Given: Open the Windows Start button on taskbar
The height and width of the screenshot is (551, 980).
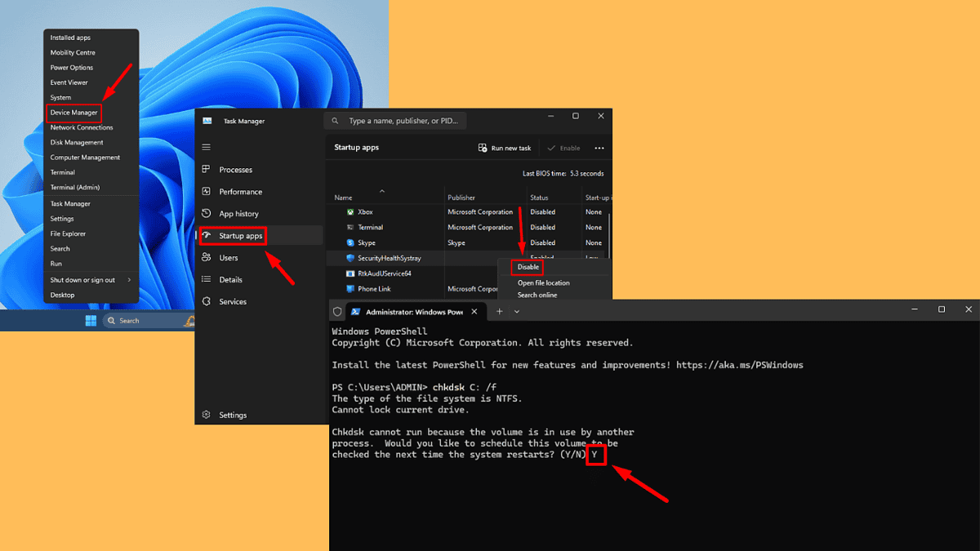Looking at the screenshot, I should point(91,320).
